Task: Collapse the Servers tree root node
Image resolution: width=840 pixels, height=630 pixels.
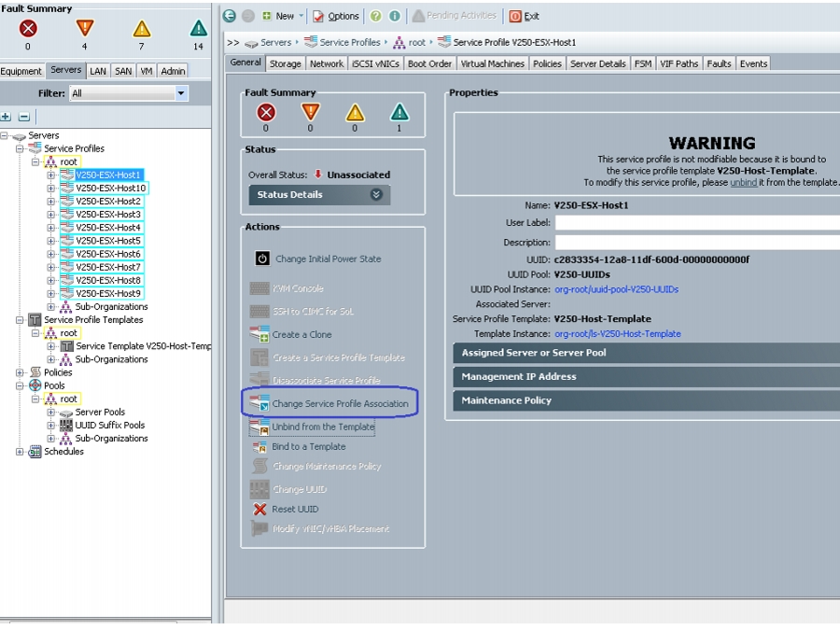Action: [x=5, y=135]
